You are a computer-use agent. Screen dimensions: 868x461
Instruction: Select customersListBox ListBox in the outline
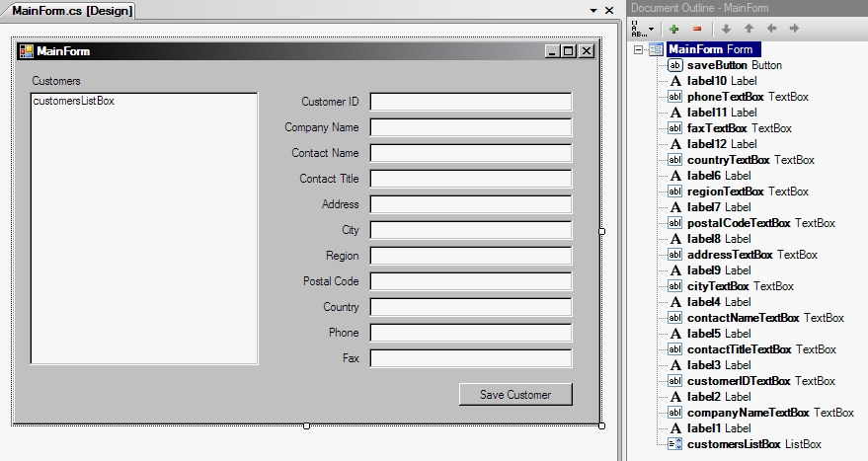tap(754, 444)
